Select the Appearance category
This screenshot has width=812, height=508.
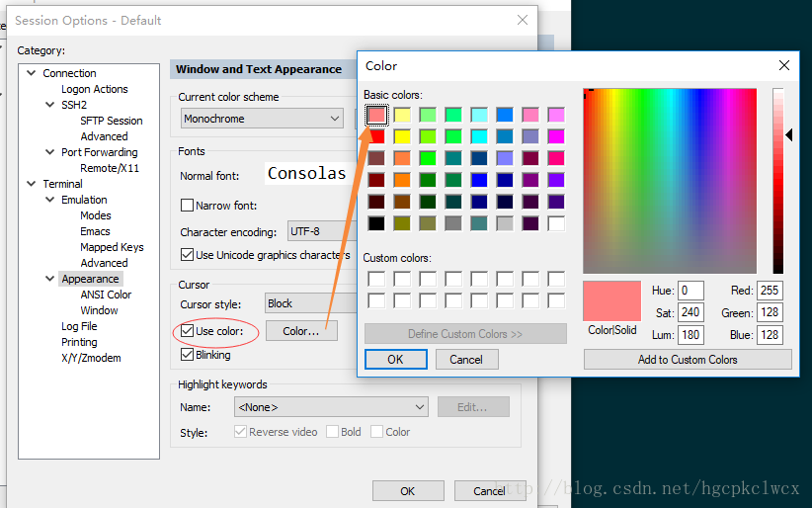[90, 279]
